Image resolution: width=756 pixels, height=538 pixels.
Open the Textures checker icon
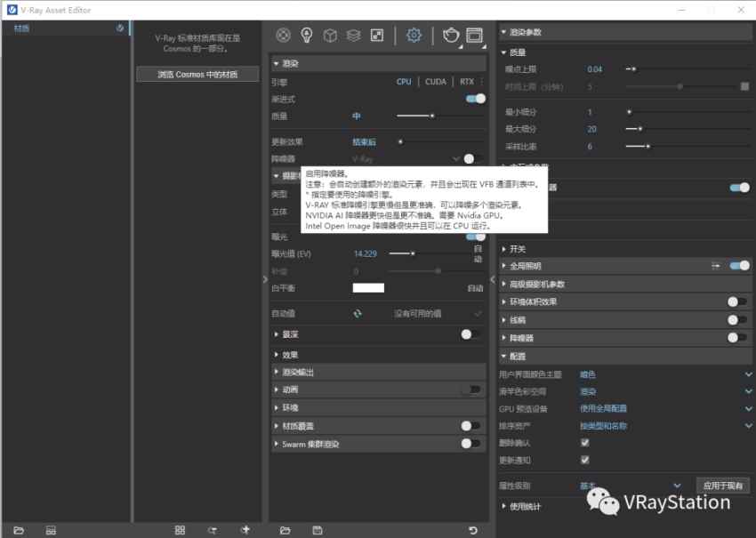[376, 36]
